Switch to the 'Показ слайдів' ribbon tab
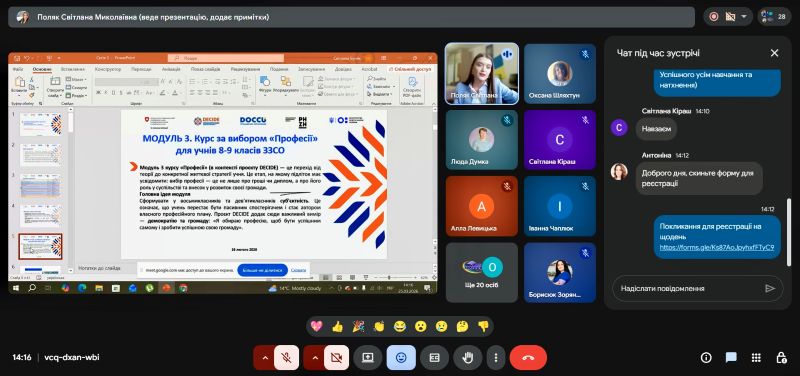This screenshot has height=376, width=800. [206, 69]
